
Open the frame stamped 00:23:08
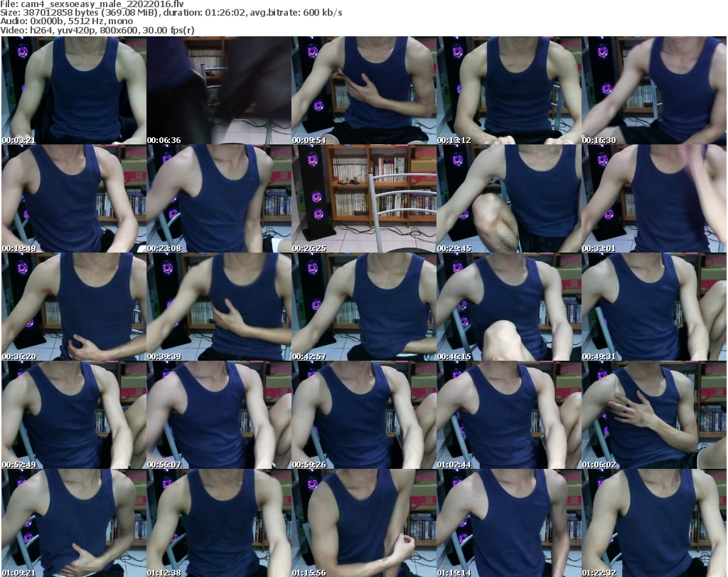click(x=219, y=198)
